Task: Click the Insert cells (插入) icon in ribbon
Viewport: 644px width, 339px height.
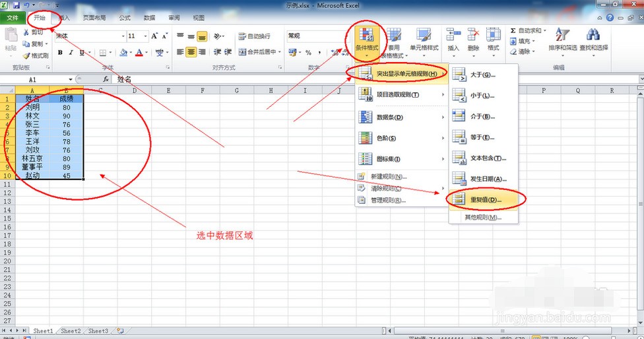Action: point(453,35)
